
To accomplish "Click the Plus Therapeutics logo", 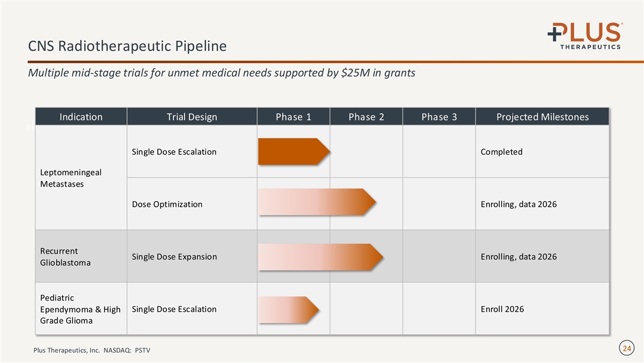I will [x=584, y=35].
